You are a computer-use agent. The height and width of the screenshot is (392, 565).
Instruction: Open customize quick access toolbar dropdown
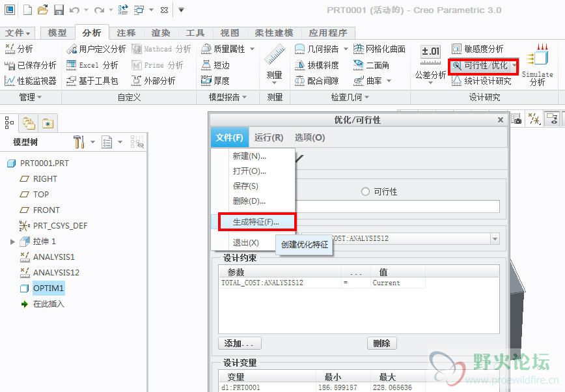click(x=181, y=10)
